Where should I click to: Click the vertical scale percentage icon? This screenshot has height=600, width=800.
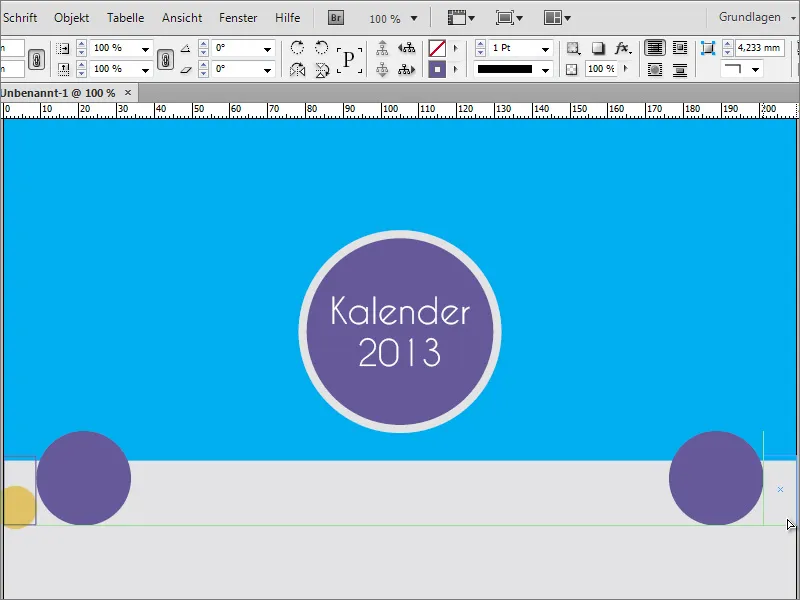point(63,69)
